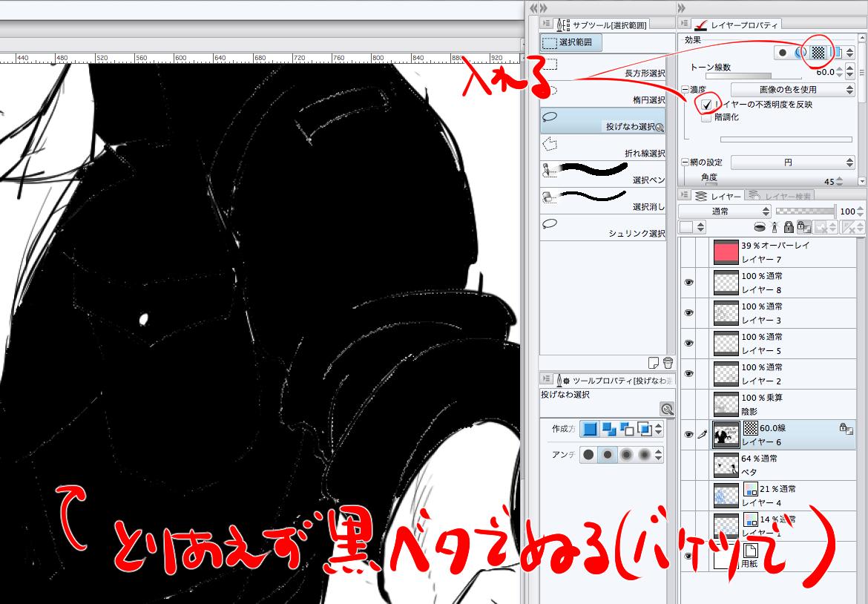Hide レイヤー 6 with its eye icon

[688, 435]
